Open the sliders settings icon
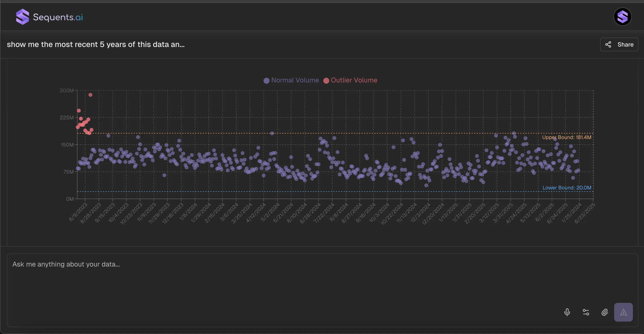644x334 pixels. point(586,312)
